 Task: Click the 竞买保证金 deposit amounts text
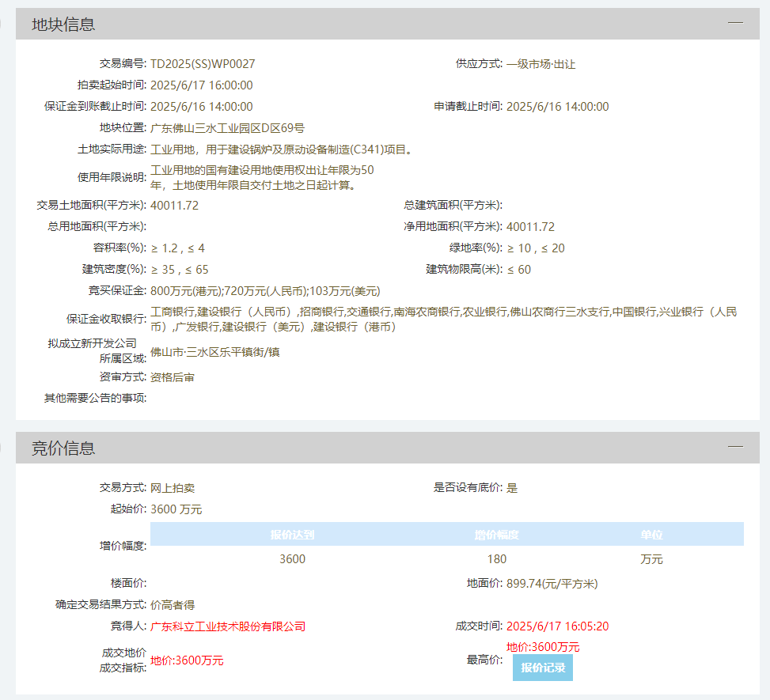265,291
